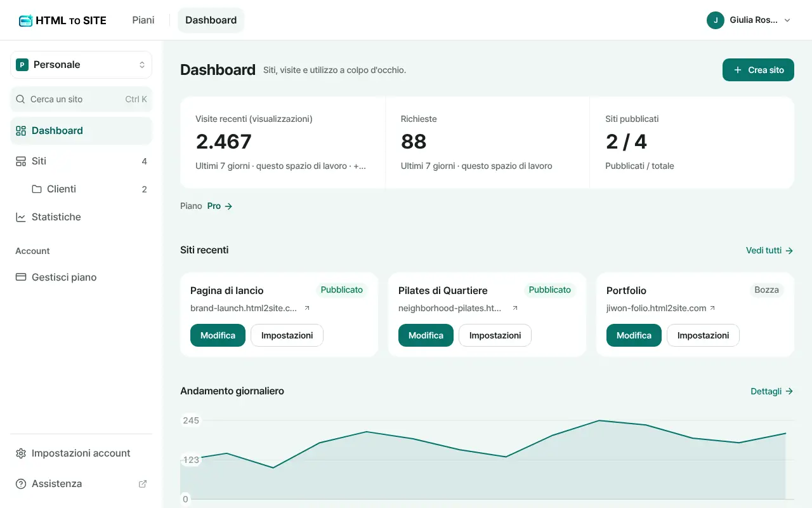812x508 pixels.
Task: Open jiwon-folio.html2site.com external link icon
Action: tap(712, 308)
